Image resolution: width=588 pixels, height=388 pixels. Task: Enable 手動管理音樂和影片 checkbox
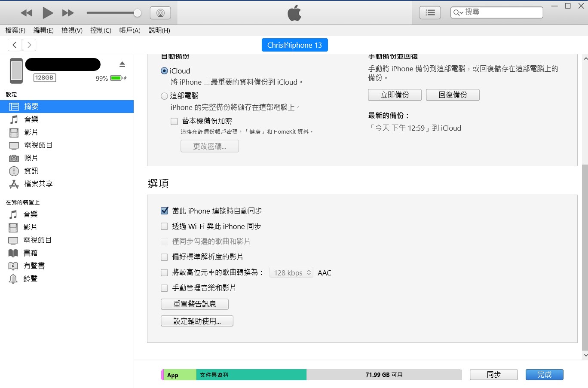coord(164,288)
